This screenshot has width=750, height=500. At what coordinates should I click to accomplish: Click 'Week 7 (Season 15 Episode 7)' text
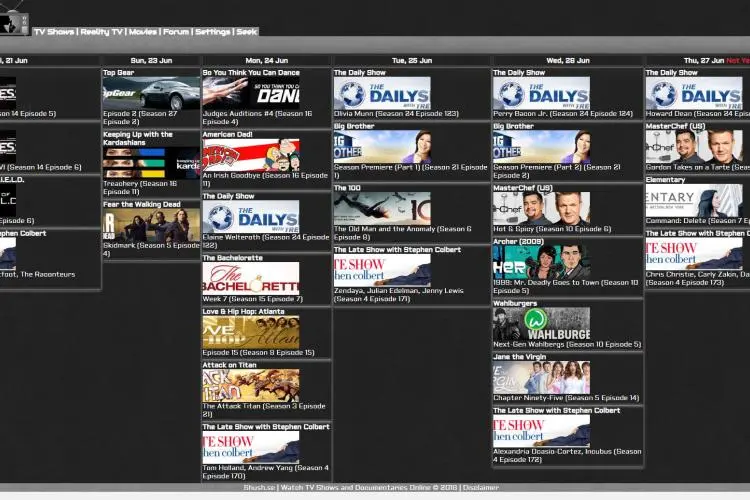pyautogui.click(x=253, y=299)
